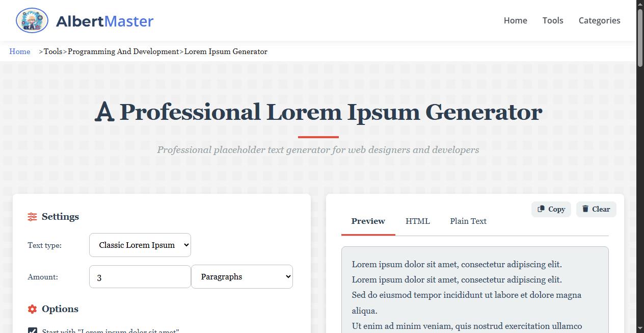Switch to the Plain Text tab

468,221
